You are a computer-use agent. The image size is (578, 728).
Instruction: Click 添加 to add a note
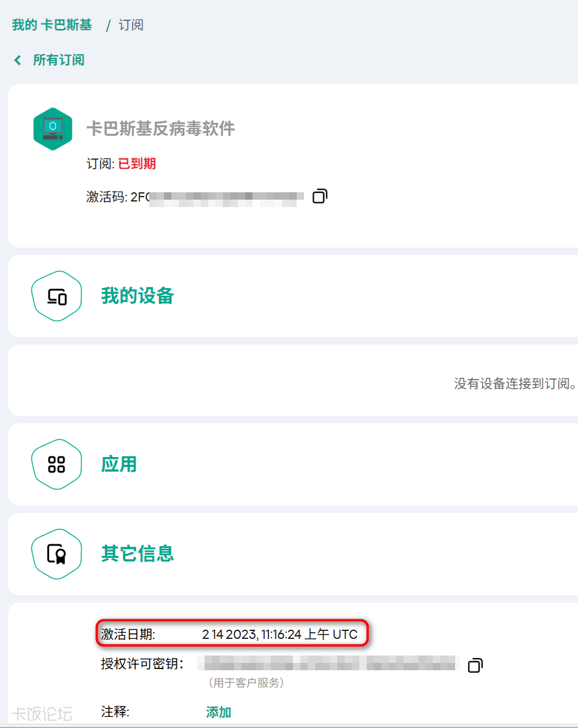(x=219, y=712)
